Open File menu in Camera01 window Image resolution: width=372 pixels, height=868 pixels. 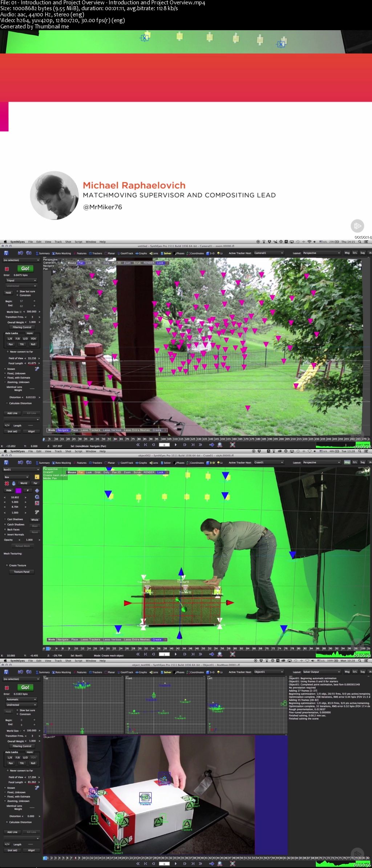31,242
